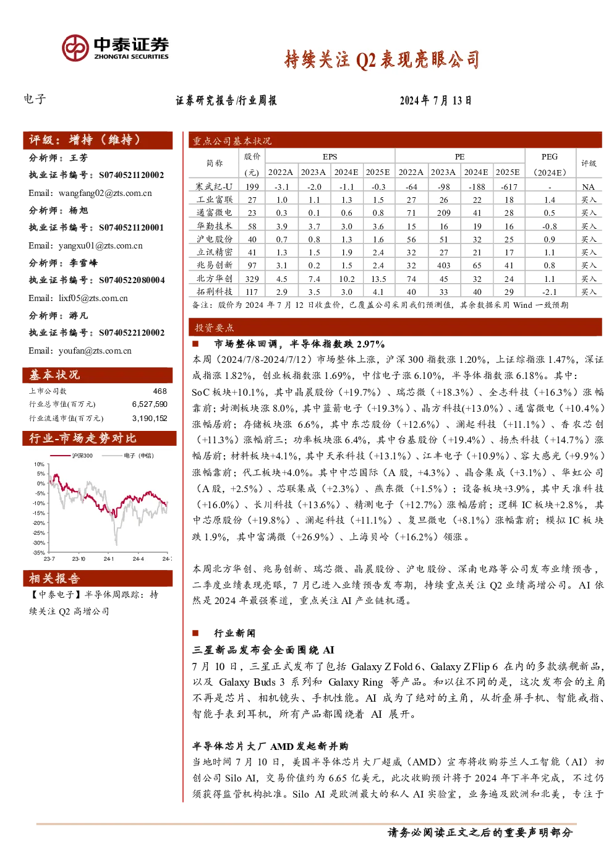
Task: Click the circulating market cap value 3,190,152
Action: [150, 418]
